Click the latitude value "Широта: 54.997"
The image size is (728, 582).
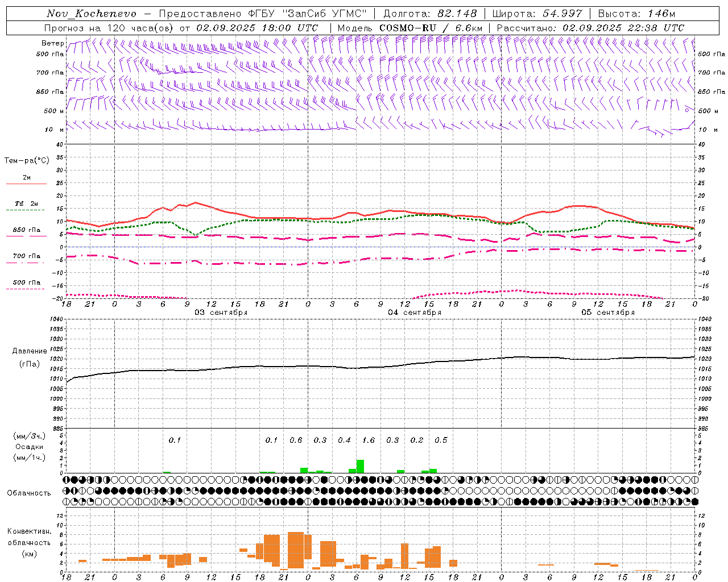[x=537, y=14]
